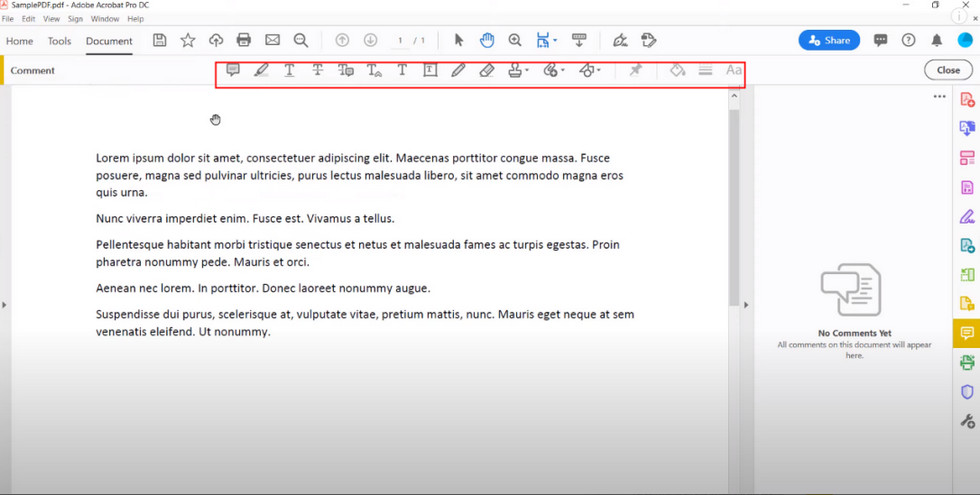Go to next page arrow
This screenshot has height=495, width=980.
371,41
